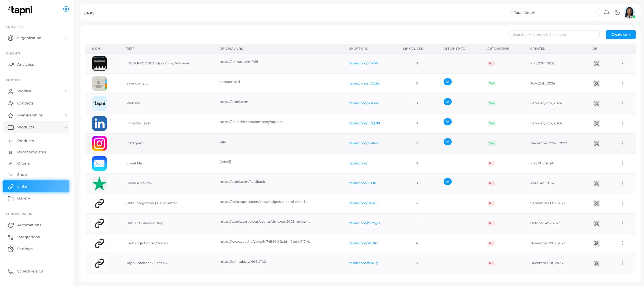Toggle dark mode moon icon

pyautogui.click(x=617, y=12)
